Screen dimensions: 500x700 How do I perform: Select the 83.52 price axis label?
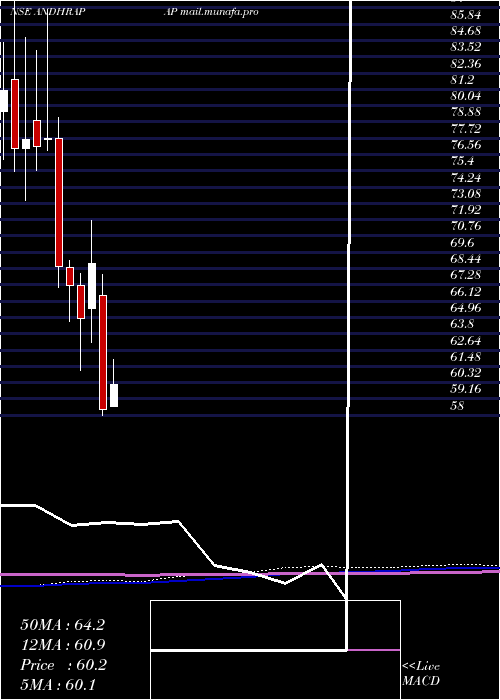[x=466, y=48]
